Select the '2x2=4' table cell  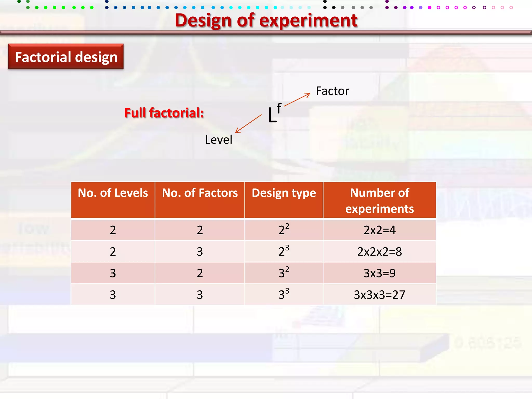(380, 230)
